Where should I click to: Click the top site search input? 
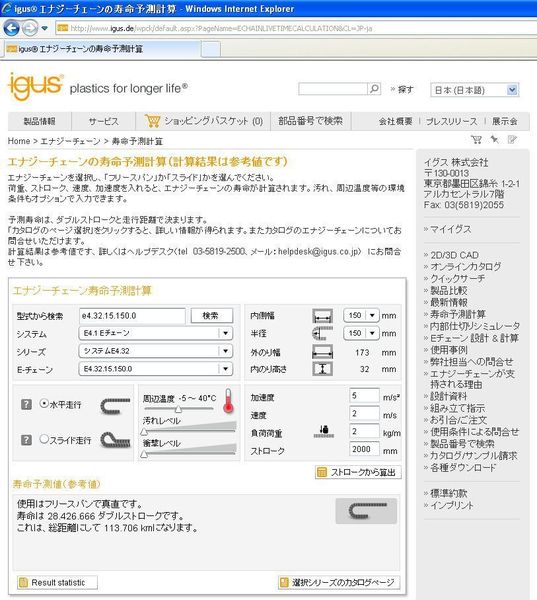click(333, 89)
